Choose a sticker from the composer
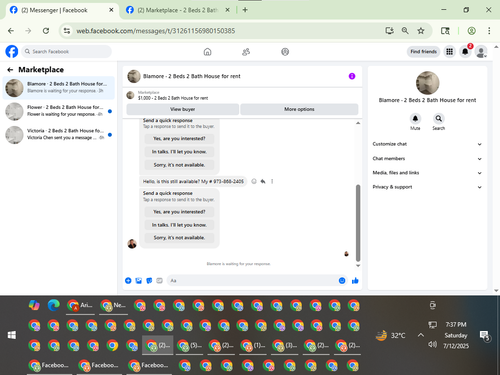The width and height of the screenshot is (500, 375). (x=149, y=281)
